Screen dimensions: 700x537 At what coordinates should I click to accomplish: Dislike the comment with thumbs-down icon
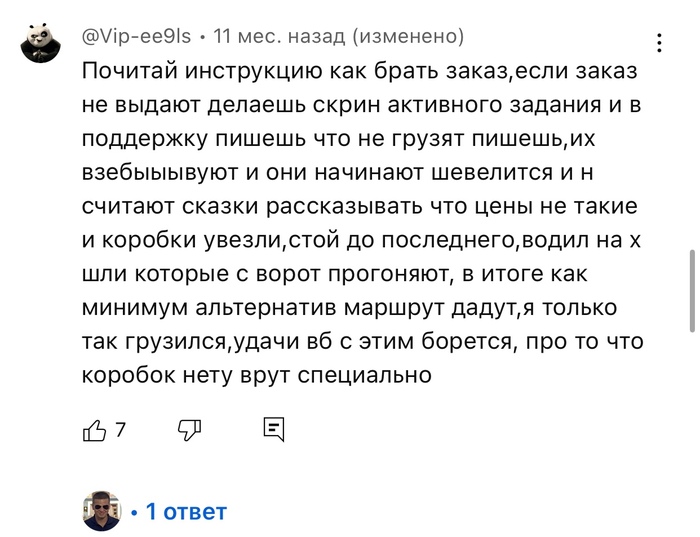click(189, 430)
